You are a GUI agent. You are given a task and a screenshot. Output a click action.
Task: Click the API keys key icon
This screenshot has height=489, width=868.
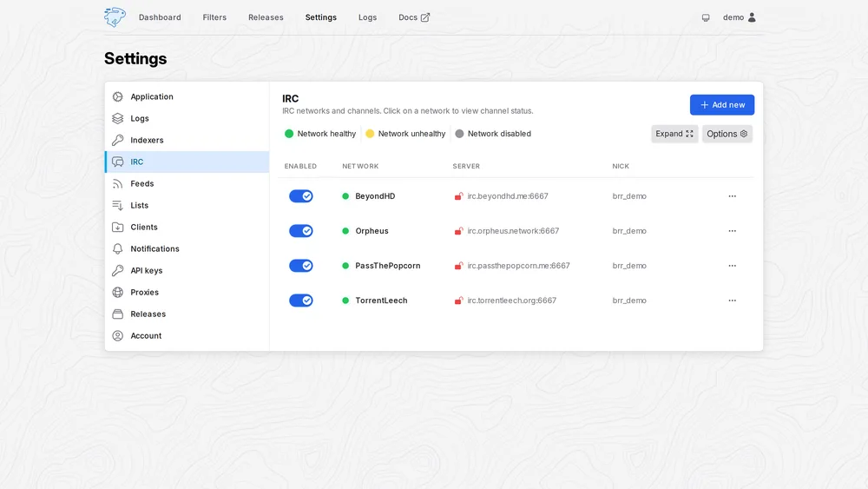117,270
